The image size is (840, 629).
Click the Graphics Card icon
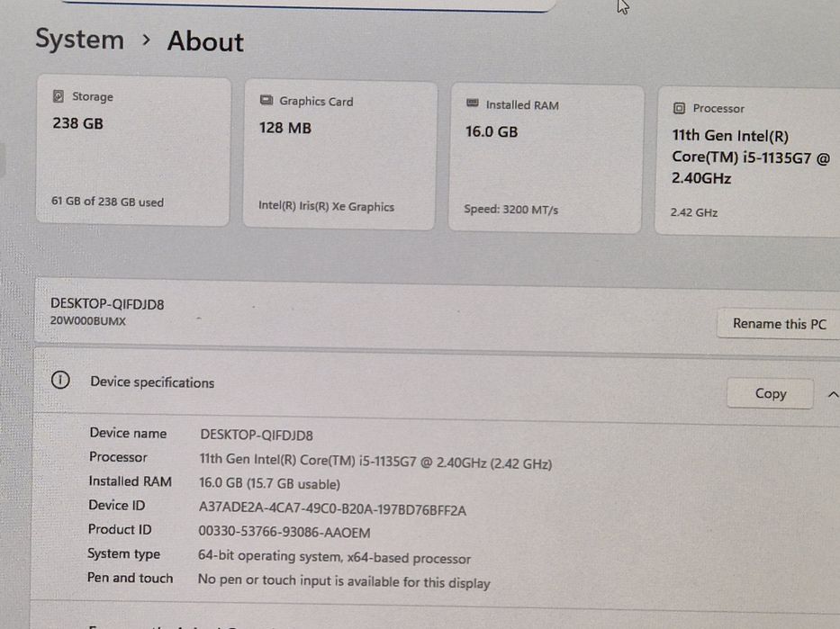[x=266, y=100]
